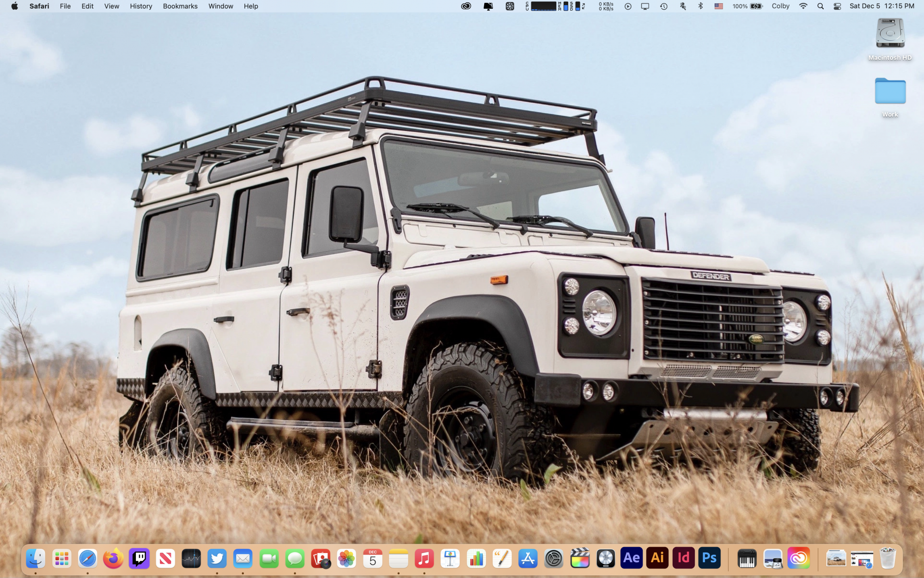Screen dimensions: 924x578
Task: Open the 100% battery status menu
Action: tap(747, 6)
